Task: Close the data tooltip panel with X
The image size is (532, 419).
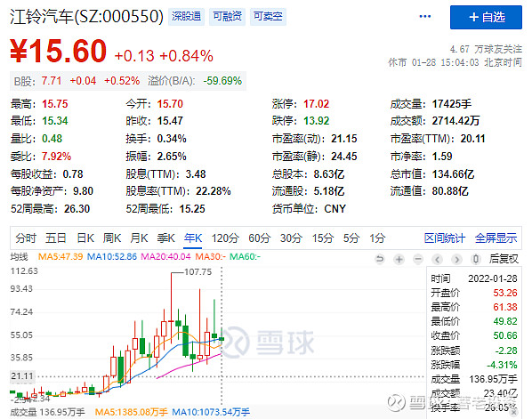Action: pos(514,412)
